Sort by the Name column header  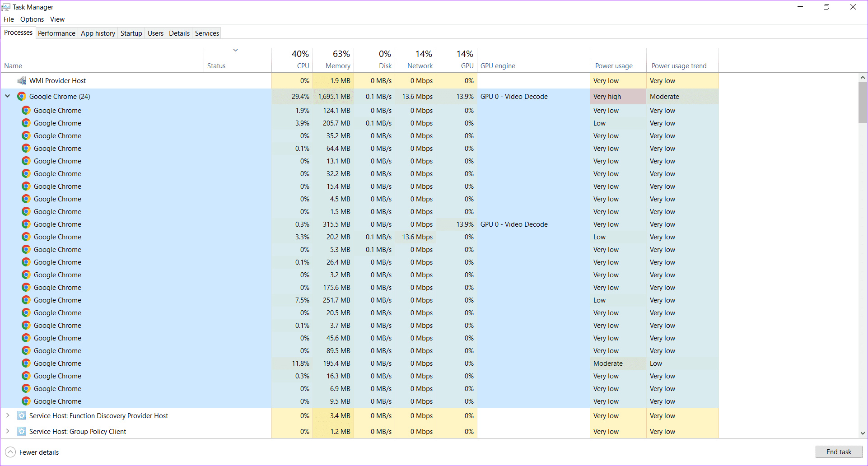[x=102, y=60]
